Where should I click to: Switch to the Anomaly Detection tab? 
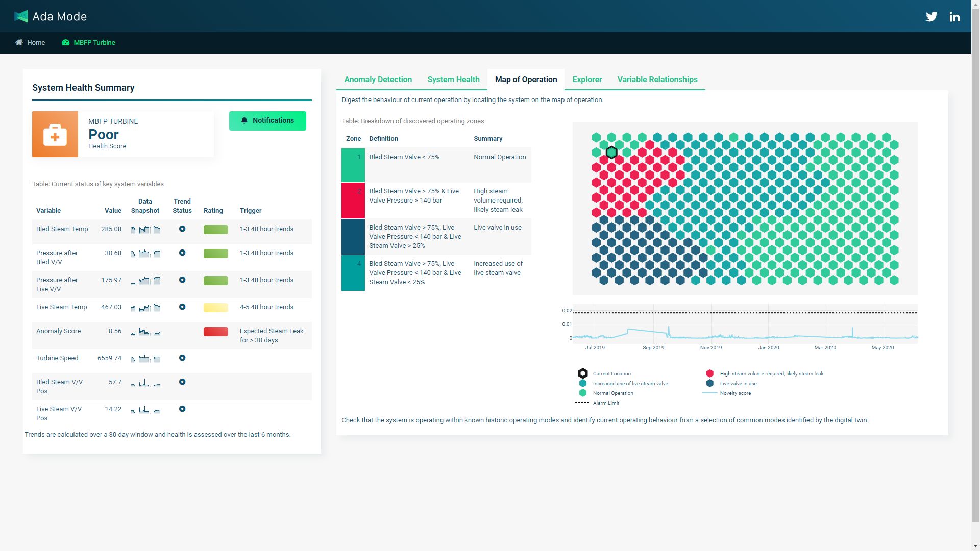tap(378, 80)
